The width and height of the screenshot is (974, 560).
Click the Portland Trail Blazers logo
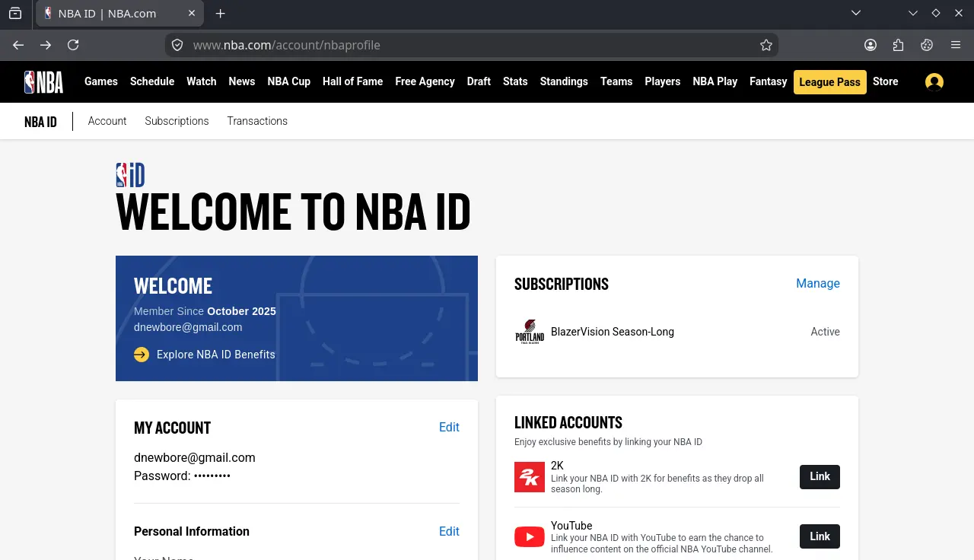tap(530, 332)
